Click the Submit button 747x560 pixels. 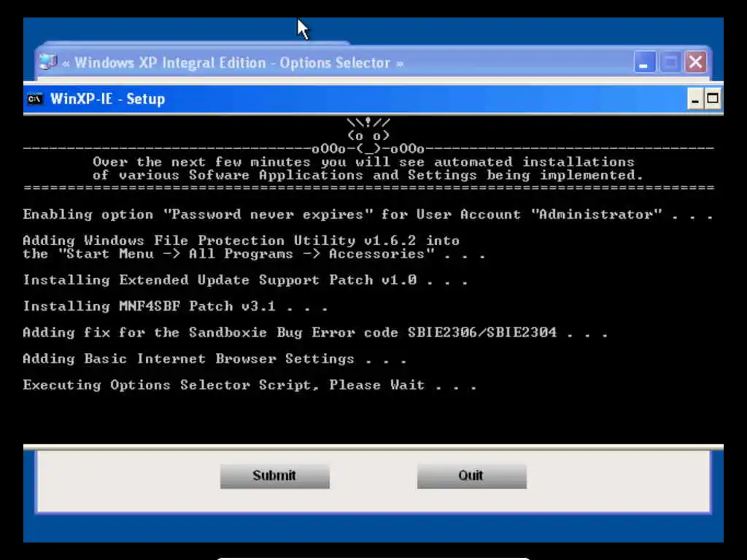[274, 475]
